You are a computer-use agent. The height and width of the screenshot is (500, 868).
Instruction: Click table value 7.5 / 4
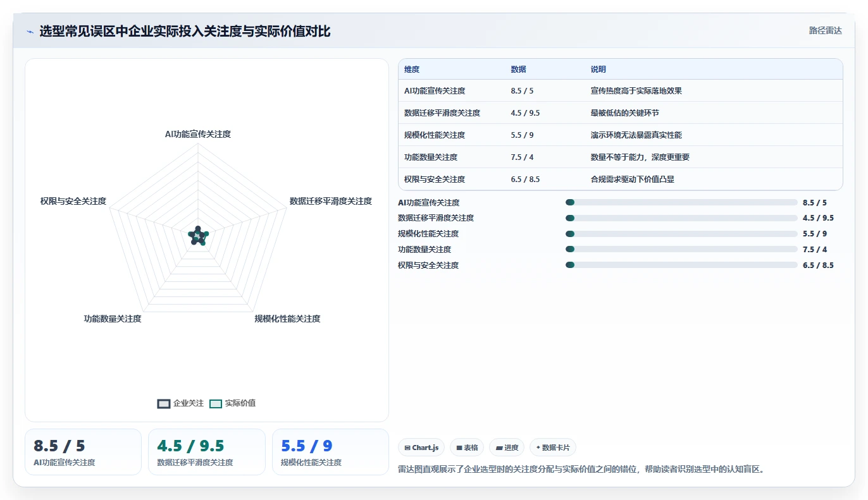pos(522,157)
